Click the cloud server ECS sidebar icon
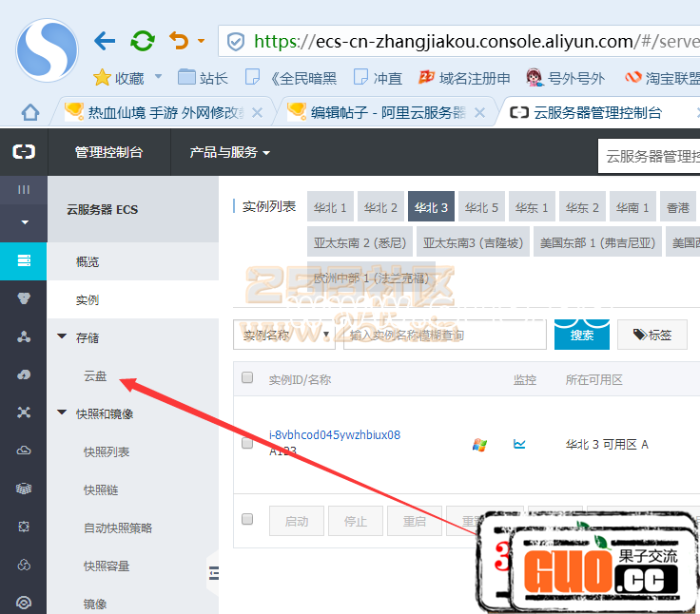700x614 pixels. [24, 260]
